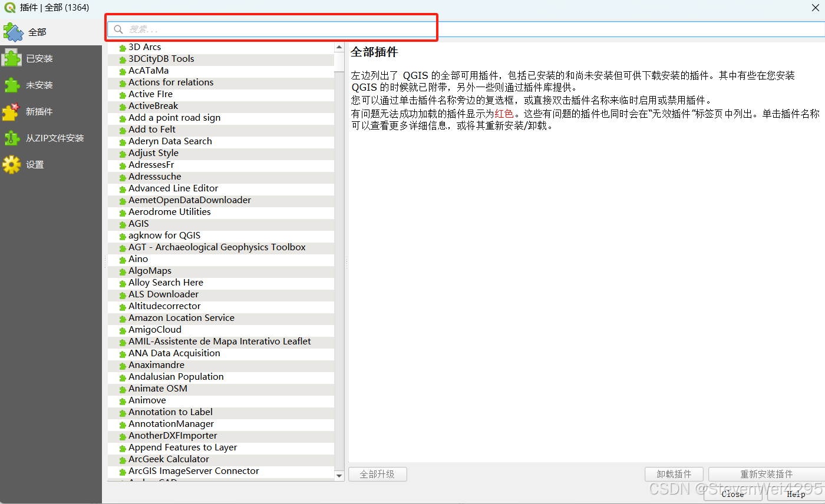Select the Animove plugin
This screenshot has width=825, height=504.
[221, 400]
